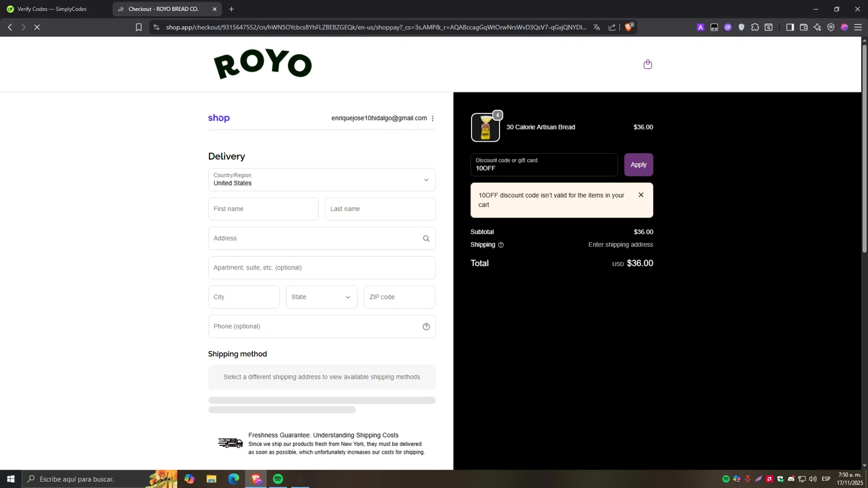Expand the Country/Region dropdown

pos(322,180)
